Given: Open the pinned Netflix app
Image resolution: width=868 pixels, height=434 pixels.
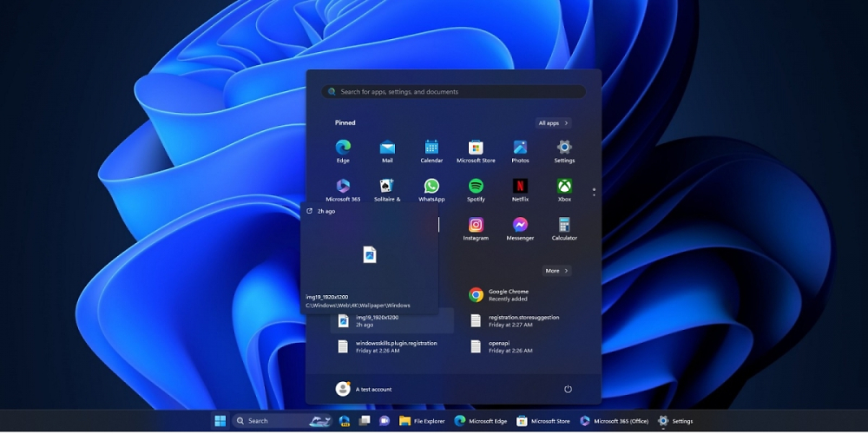Looking at the screenshot, I should pyautogui.click(x=520, y=190).
